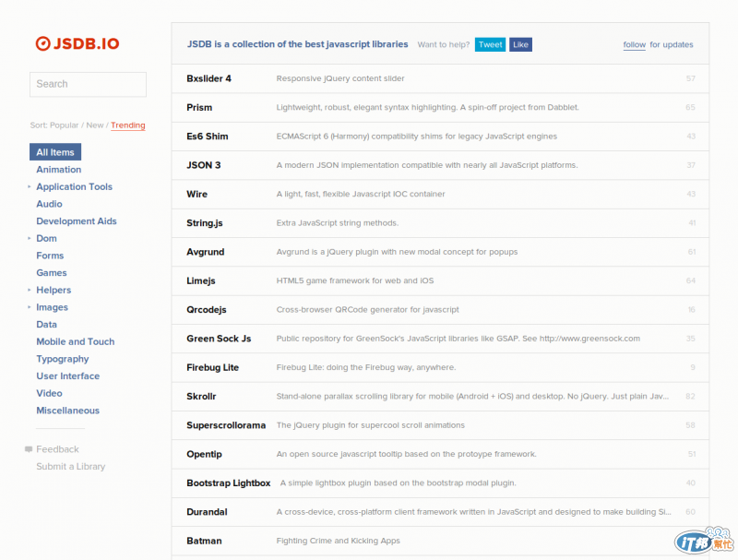The image size is (738, 560).
Task: Click Submit a Library link
Action: [x=71, y=467]
